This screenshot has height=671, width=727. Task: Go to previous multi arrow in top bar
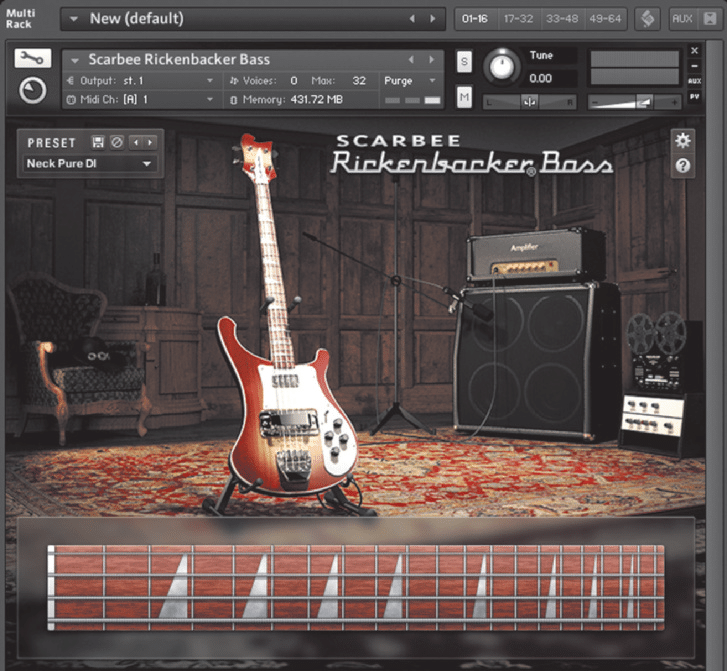[412, 19]
